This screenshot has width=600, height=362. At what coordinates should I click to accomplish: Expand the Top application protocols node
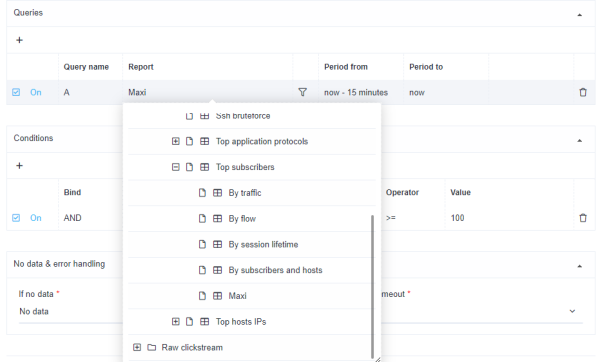176,142
